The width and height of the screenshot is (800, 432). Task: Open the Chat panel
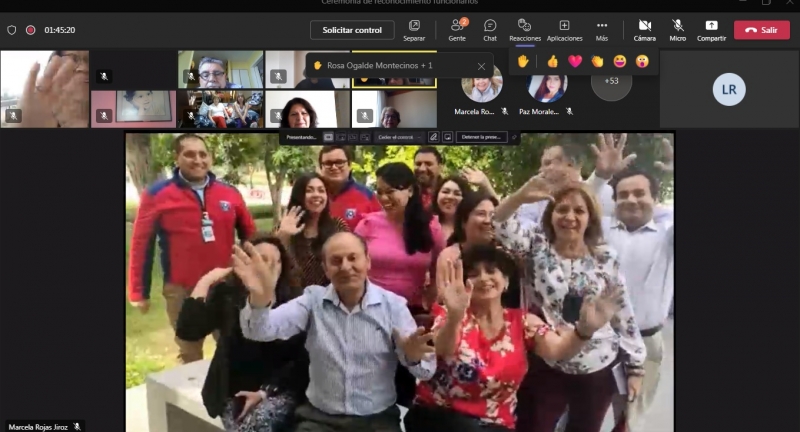coord(489,29)
